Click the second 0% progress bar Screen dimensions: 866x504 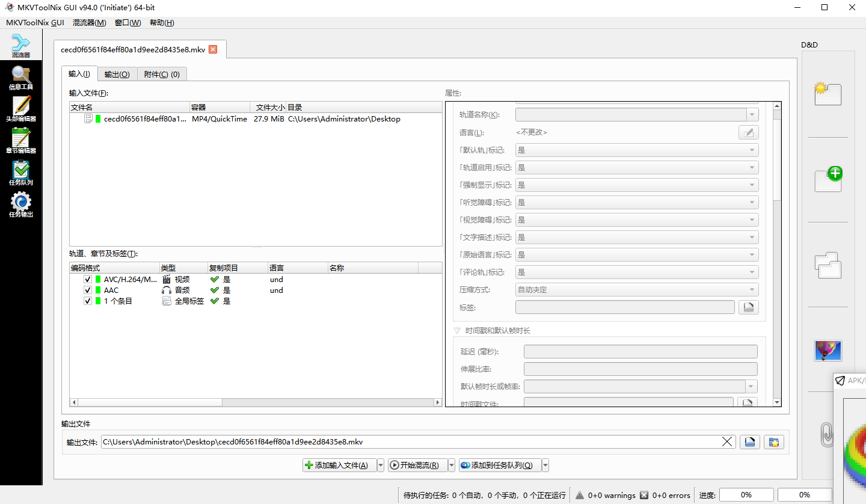point(805,495)
